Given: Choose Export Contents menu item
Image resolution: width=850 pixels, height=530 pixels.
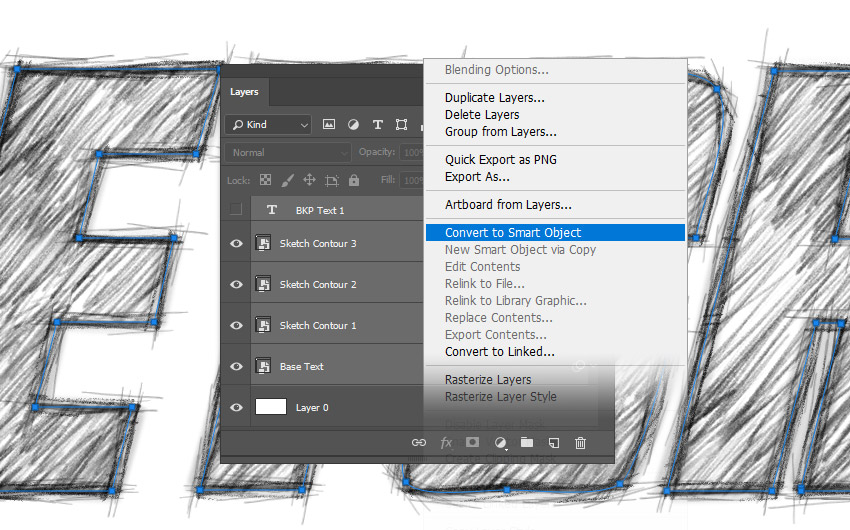Looking at the screenshot, I should 495,335.
